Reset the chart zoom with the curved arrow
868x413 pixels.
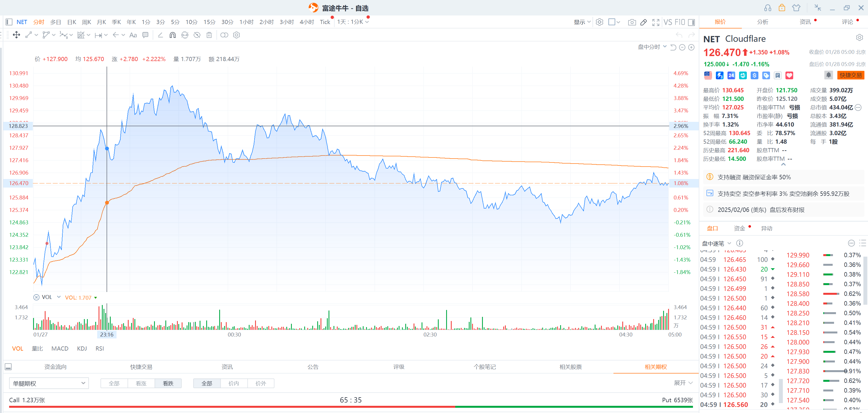pyautogui.click(x=673, y=48)
